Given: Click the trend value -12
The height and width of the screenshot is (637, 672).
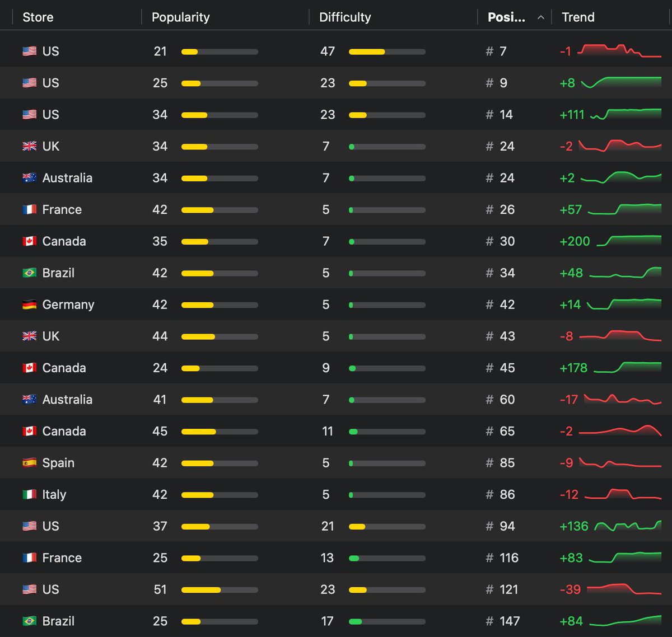Looking at the screenshot, I should (569, 494).
